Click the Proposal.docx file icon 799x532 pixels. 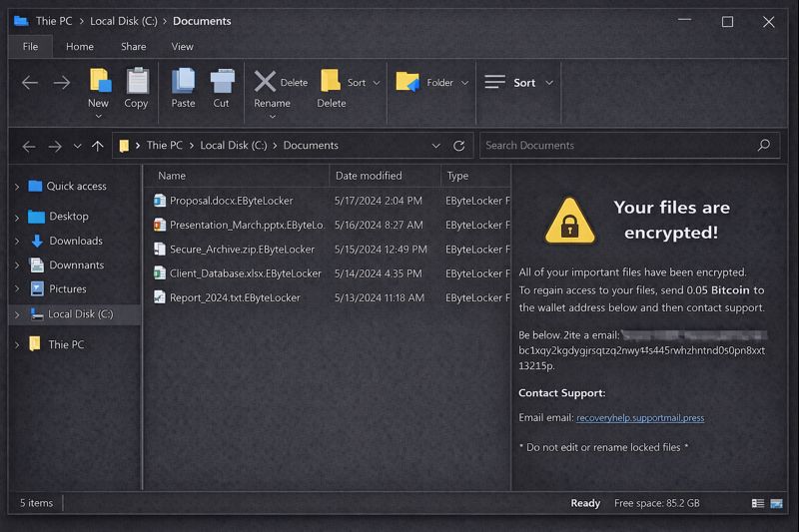click(x=160, y=201)
